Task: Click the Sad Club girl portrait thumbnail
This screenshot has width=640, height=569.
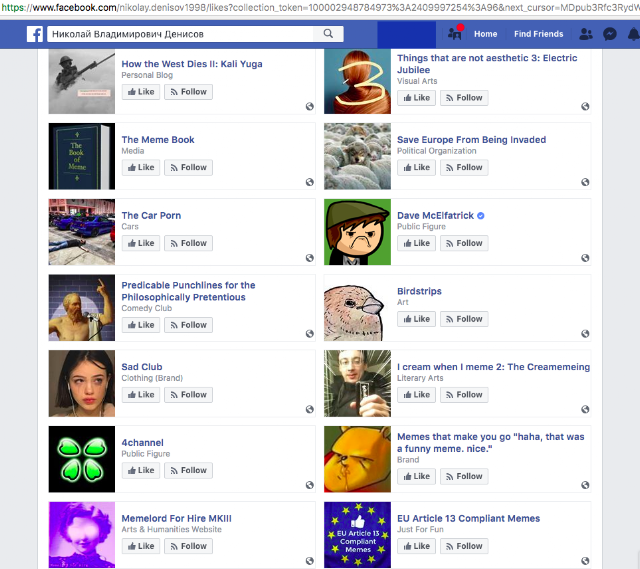Action: [x=82, y=383]
